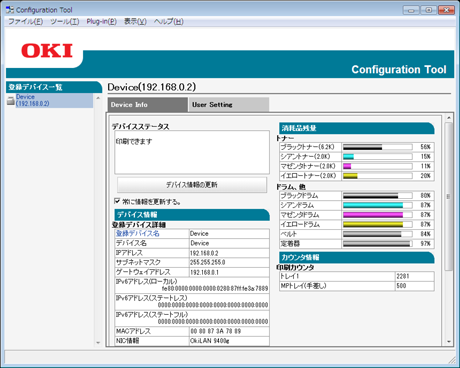This screenshot has width=460, height=368.
Task: Click the Configuration Tool title bar icon
Action: (10, 10)
